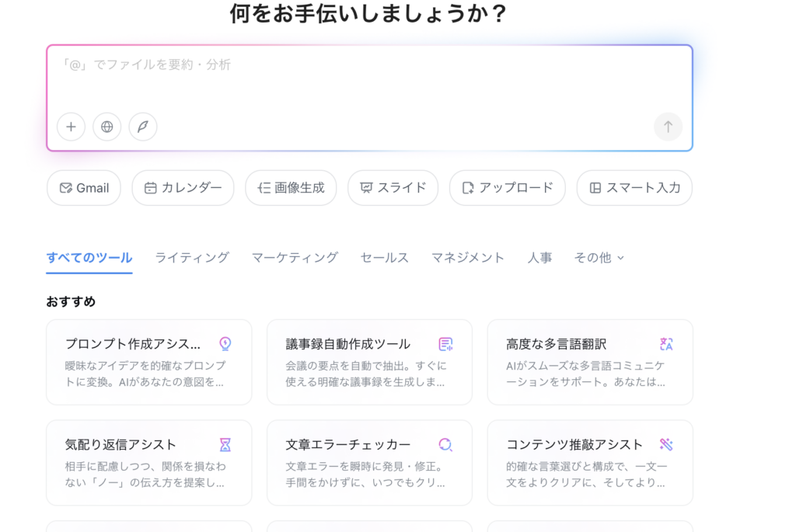Screen dimensions: 796x532
Task: Click the アップロード shortcut button
Action: (x=507, y=188)
